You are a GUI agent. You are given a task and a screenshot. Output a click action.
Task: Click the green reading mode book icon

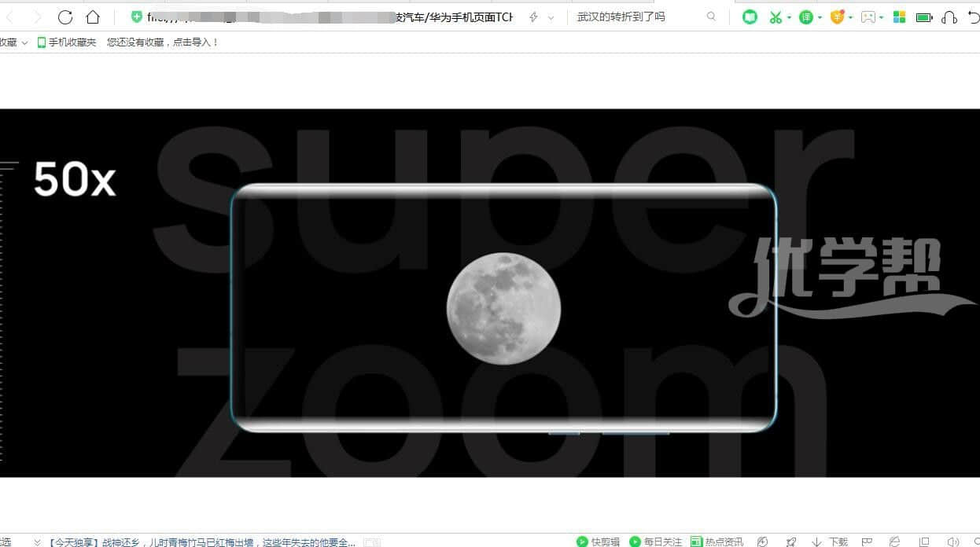750,17
